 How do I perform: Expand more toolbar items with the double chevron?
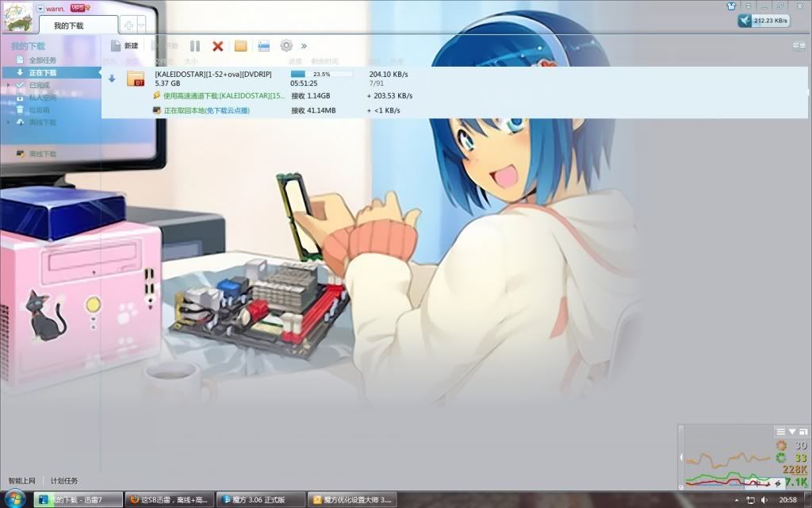(x=304, y=46)
